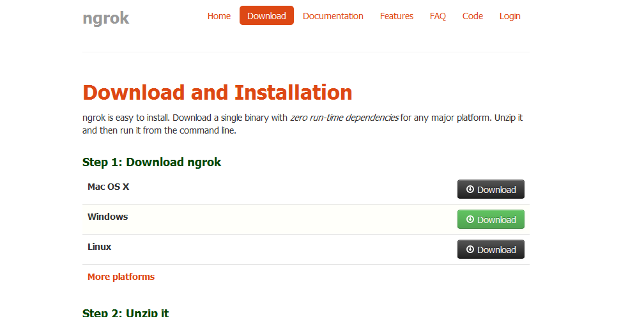
Task: Select the Download nav tab
Action: coord(266,15)
